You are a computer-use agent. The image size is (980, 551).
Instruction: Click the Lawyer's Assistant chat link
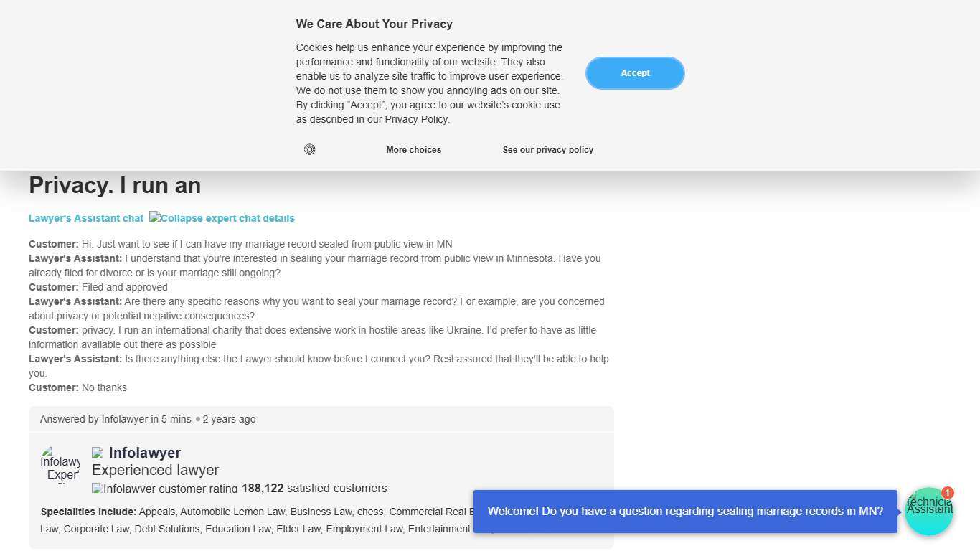click(x=86, y=218)
